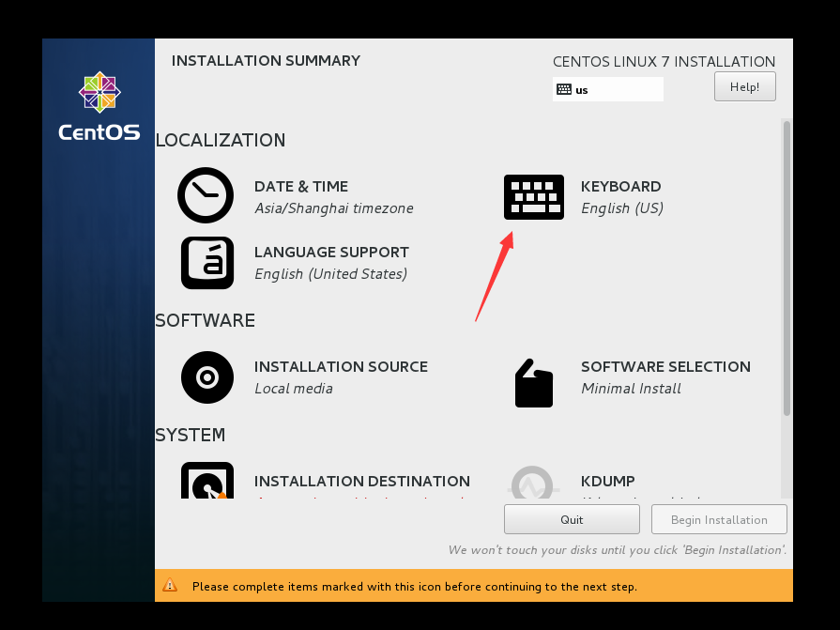The width and height of the screenshot is (840, 630).
Task: Click the Keyboard layout icon
Action: click(x=534, y=196)
